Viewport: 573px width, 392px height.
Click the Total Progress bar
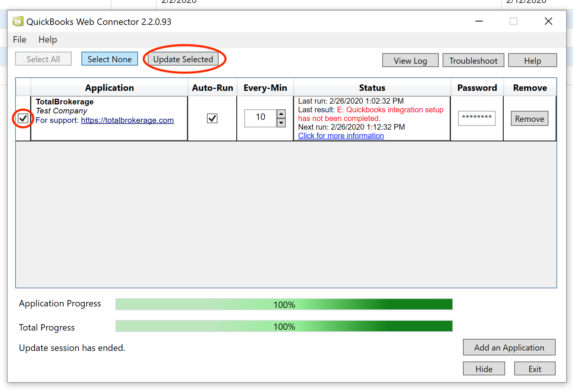[284, 326]
